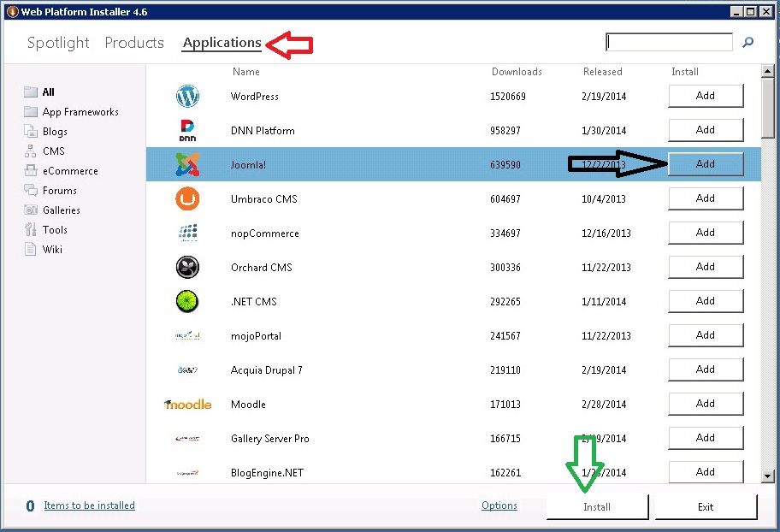
Task: Filter by the CMS category
Action: [x=54, y=151]
